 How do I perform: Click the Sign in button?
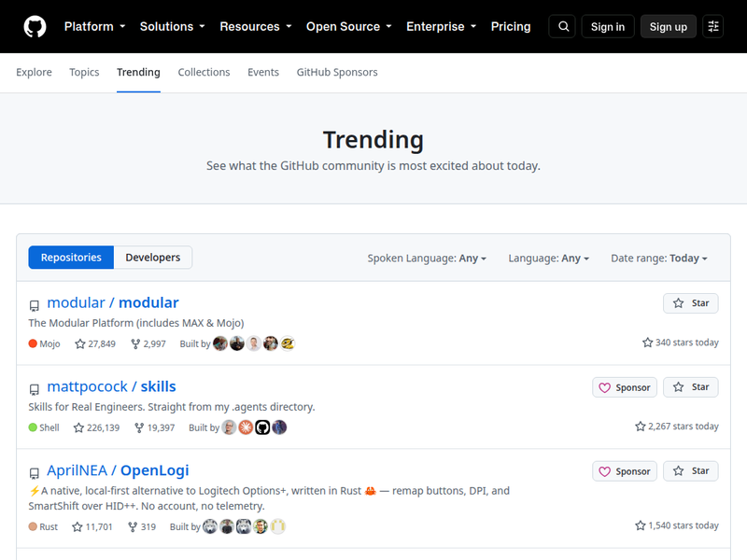coord(608,27)
